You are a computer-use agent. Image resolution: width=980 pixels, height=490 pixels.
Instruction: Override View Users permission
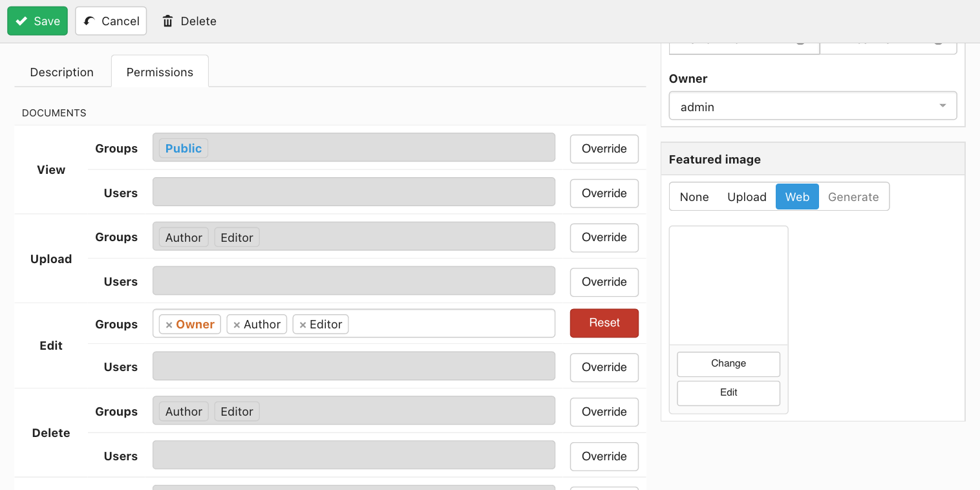click(604, 193)
